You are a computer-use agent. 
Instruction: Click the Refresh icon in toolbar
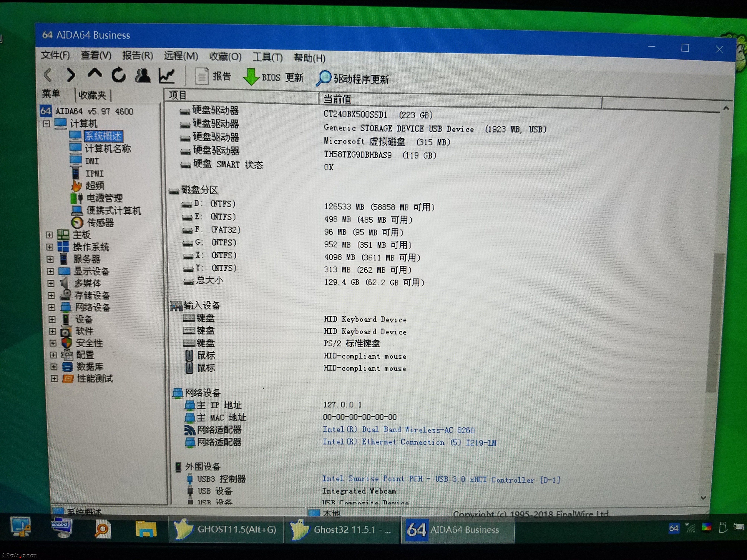click(x=119, y=75)
